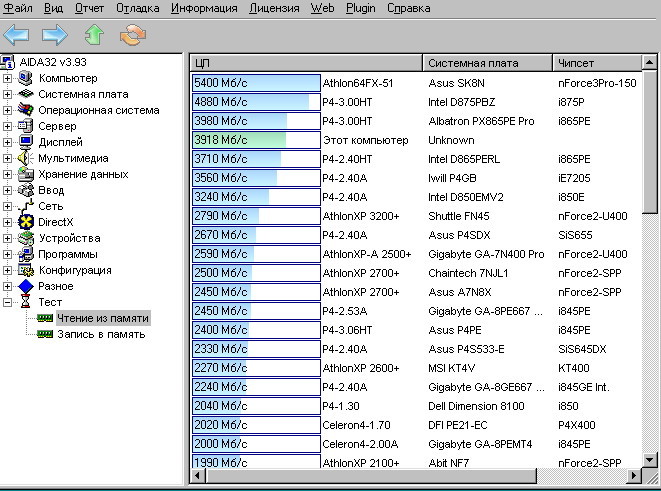Click the Дисплей monitor icon
661x491 pixels.
pos(27,142)
